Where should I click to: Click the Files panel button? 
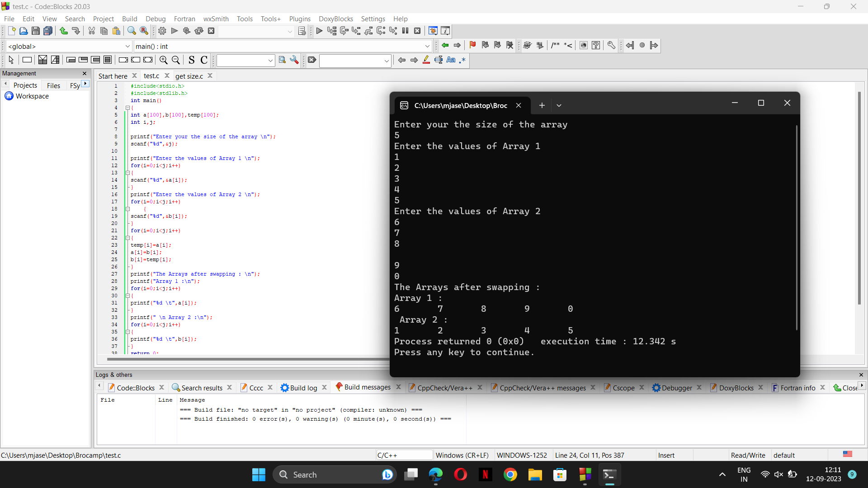click(53, 84)
